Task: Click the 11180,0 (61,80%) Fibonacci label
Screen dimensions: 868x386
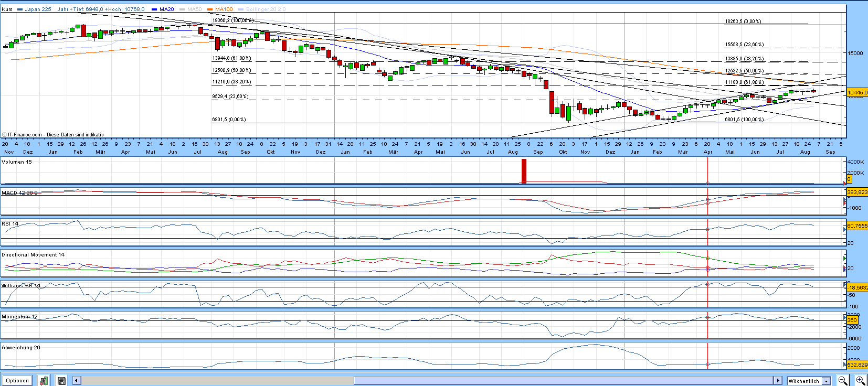Action: coord(744,82)
